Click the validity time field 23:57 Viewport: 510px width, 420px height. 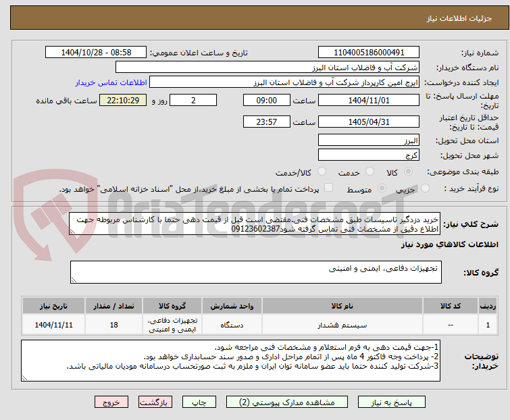tap(266, 122)
